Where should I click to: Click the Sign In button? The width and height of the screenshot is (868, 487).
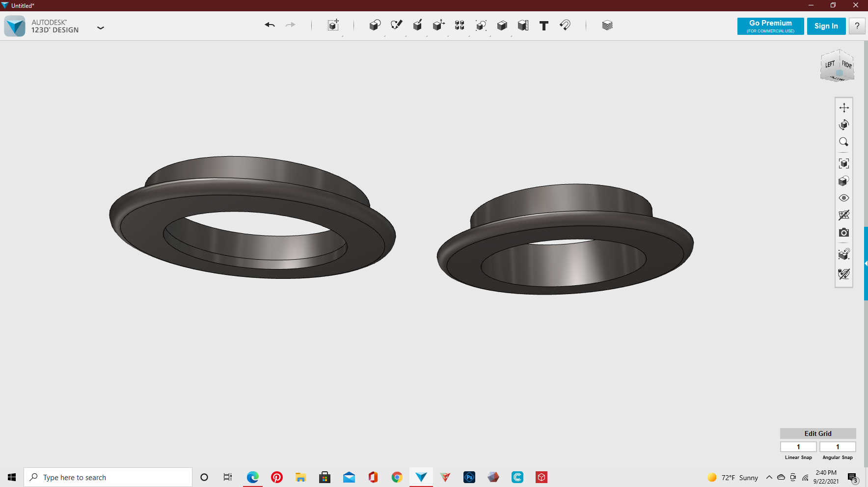[x=826, y=26]
